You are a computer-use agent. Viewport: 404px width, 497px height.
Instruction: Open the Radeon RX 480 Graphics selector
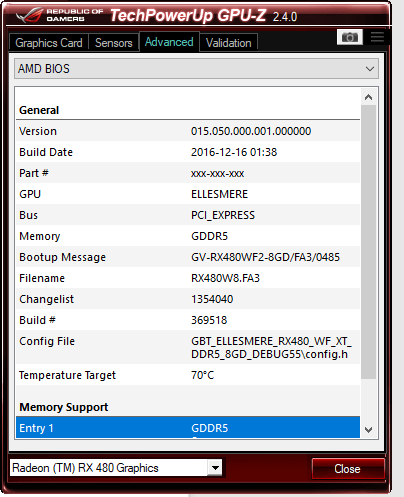116,468
